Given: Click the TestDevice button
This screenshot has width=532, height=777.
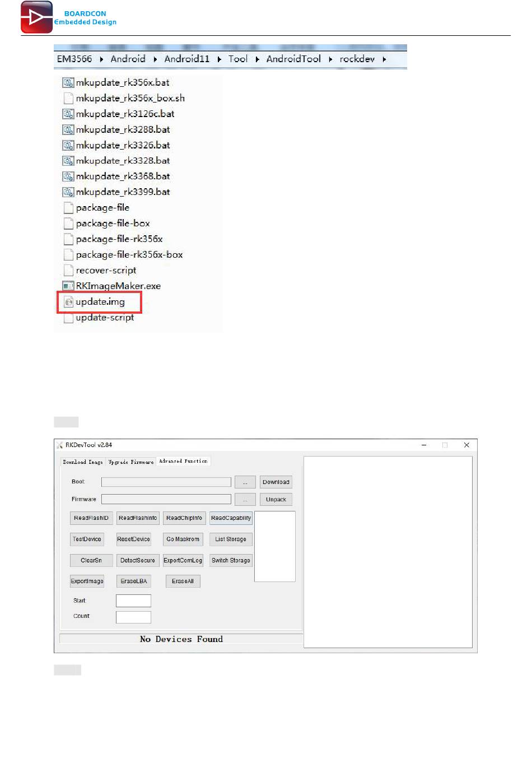Looking at the screenshot, I should point(87,539).
